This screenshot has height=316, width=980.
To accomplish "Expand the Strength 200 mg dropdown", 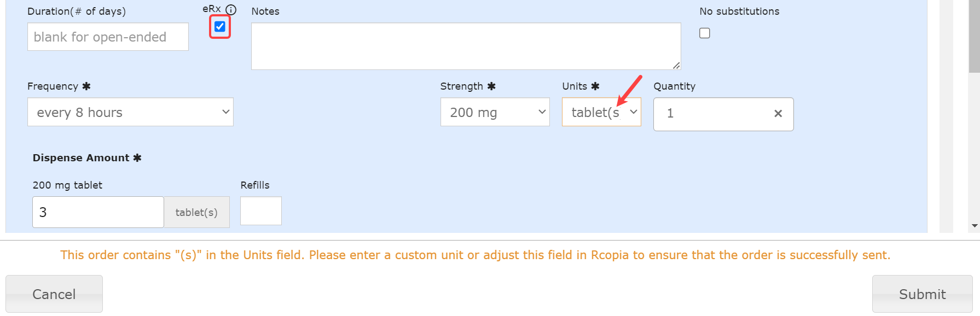I will [495, 112].
